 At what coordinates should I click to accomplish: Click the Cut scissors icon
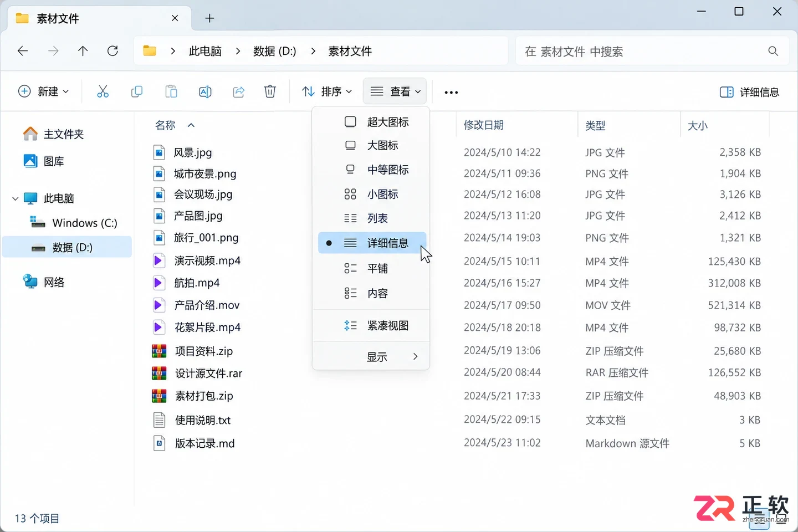click(103, 91)
